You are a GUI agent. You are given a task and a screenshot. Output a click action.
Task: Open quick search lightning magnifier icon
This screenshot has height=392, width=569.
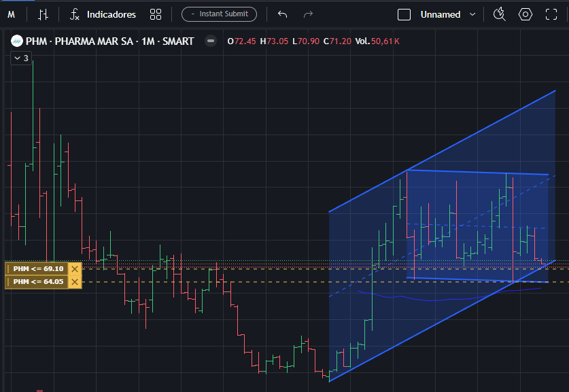point(500,14)
